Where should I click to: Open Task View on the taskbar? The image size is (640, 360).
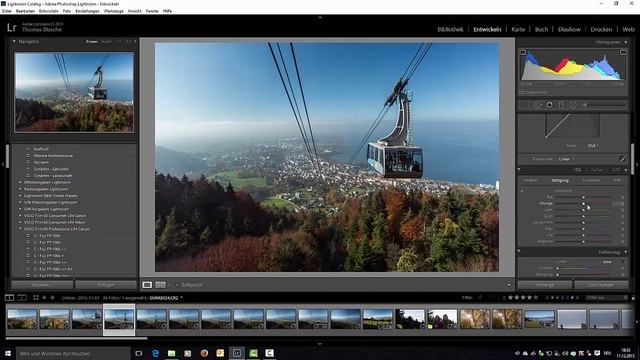pos(139,353)
